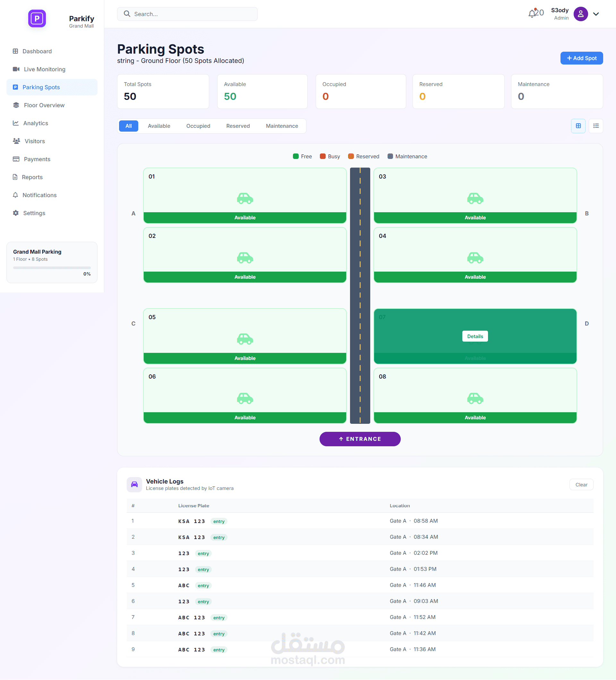Click the Parkify purple P logo

point(37,19)
